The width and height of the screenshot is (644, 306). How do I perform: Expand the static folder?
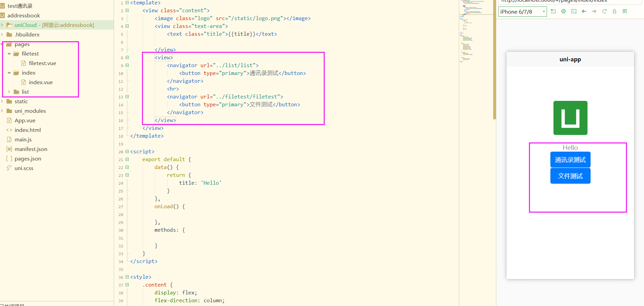pyautogui.click(x=2, y=101)
